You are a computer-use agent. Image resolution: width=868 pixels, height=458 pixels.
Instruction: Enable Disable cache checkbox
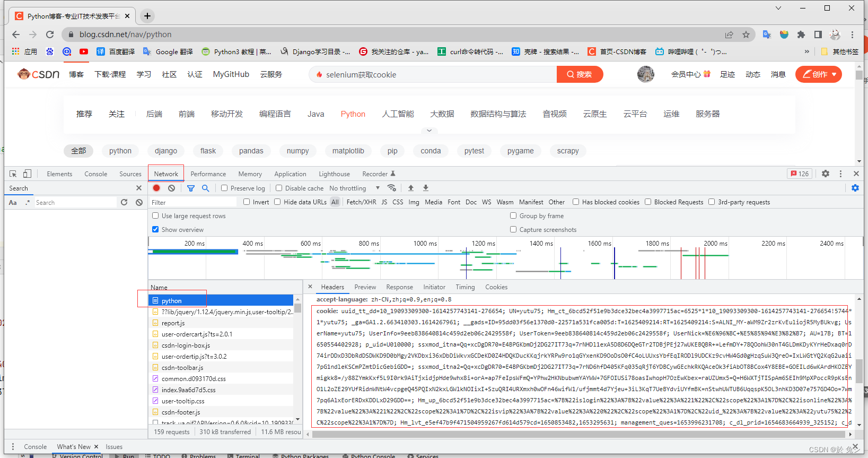(x=279, y=188)
